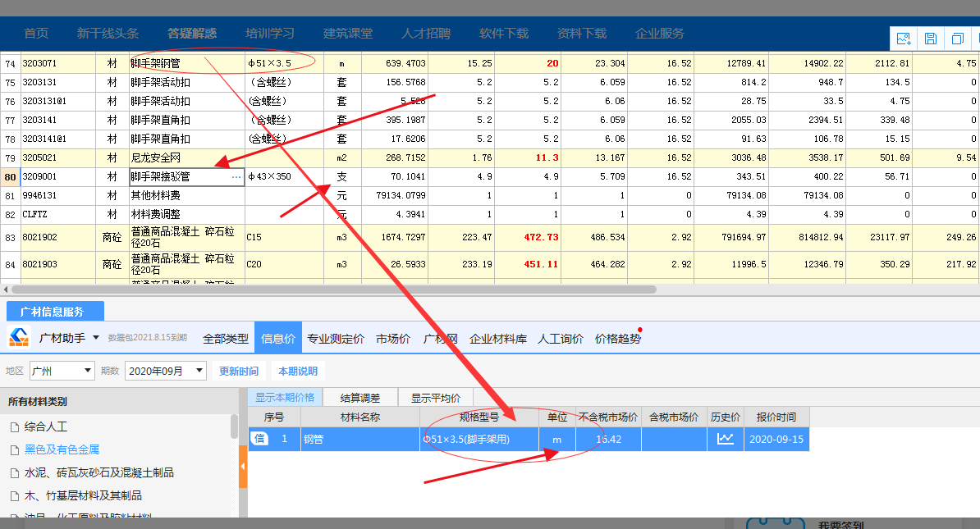Viewport: 980px width, 529px height.
Task: Click the Glodon assistant logo icon
Action: pos(19,337)
